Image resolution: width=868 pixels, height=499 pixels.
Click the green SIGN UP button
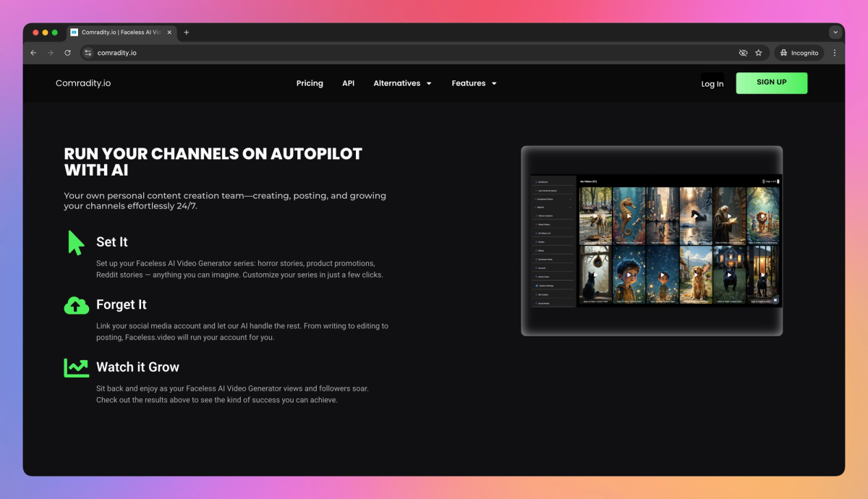(772, 82)
